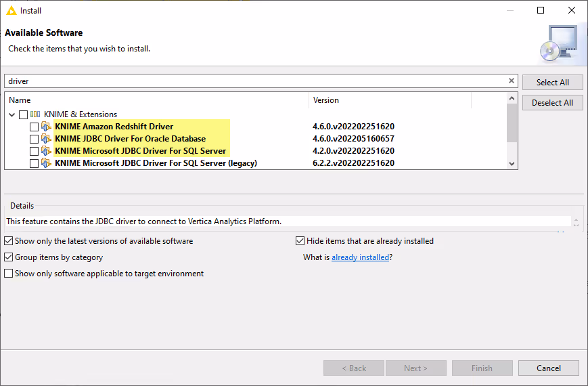The height and width of the screenshot is (386, 588).
Task: Collapse the KNIME & Extensions tree node
Action: click(x=12, y=114)
